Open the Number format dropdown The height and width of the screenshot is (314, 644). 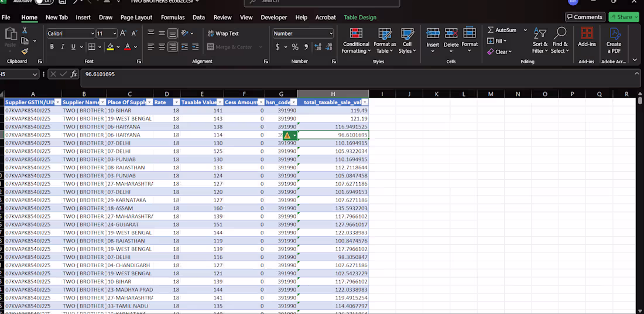coord(331,34)
